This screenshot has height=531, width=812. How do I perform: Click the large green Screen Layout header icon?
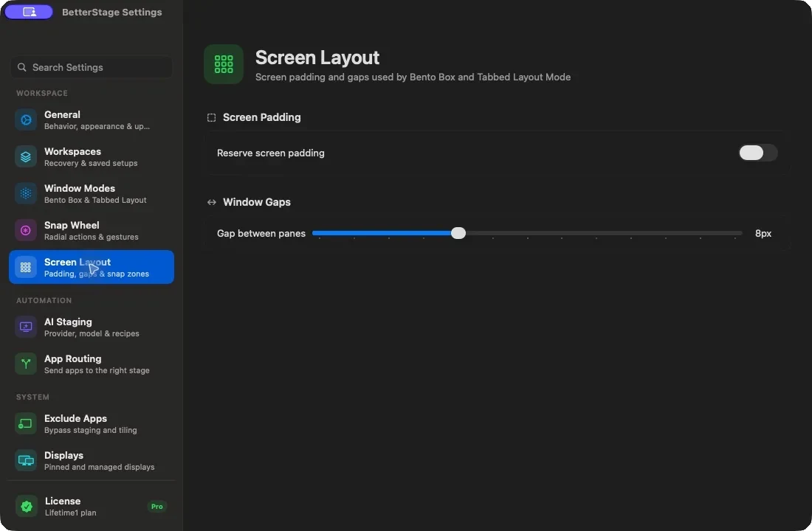(224, 64)
